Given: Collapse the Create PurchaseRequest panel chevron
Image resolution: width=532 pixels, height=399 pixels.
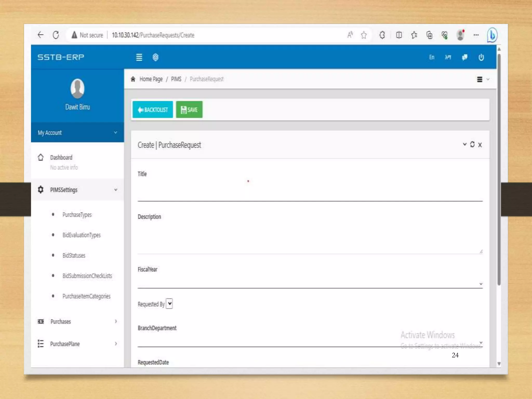Looking at the screenshot, I should coord(464,144).
